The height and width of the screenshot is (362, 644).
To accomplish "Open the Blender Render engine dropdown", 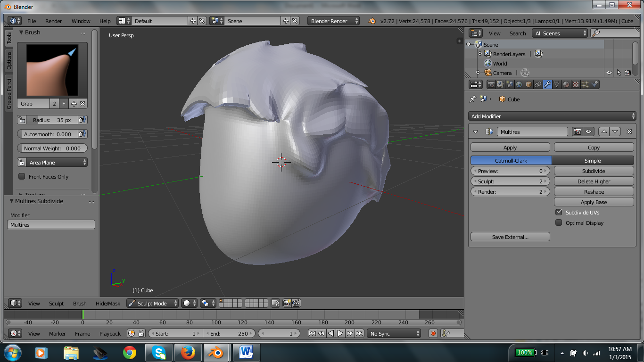I will pos(333,21).
